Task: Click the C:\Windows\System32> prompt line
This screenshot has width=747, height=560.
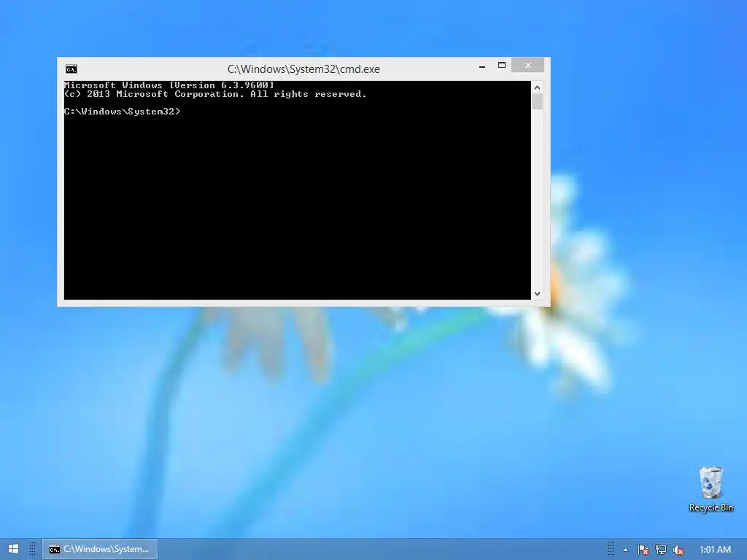Action: pyautogui.click(x=123, y=112)
